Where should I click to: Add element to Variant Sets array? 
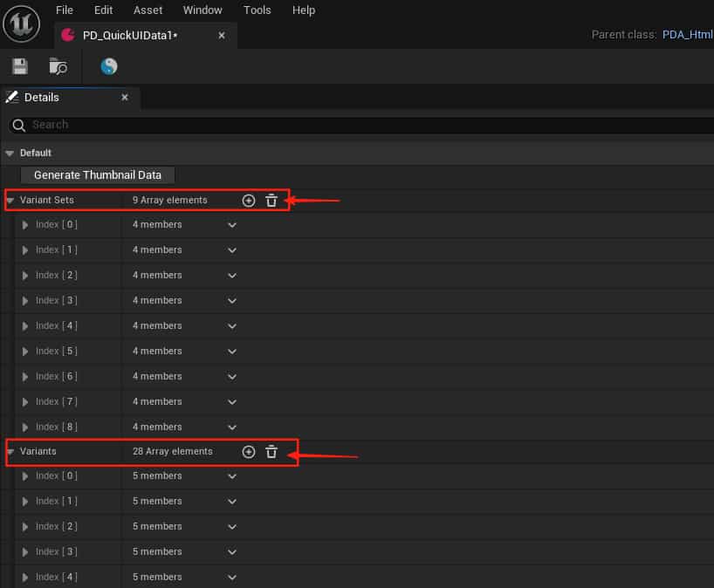[x=249, y=201]
